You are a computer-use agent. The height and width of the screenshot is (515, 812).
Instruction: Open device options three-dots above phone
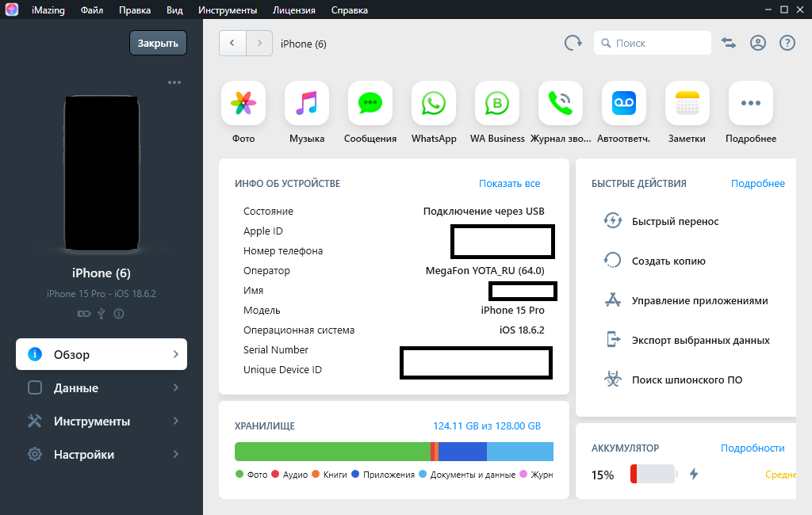point(174,82)
